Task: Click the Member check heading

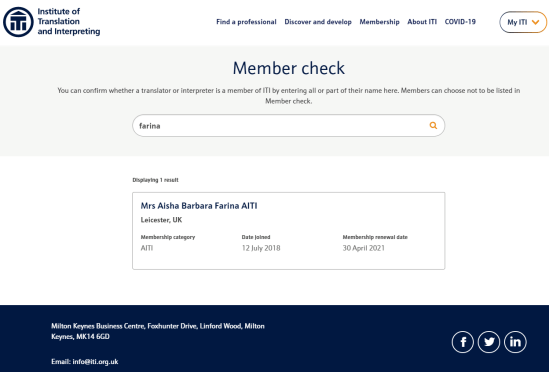Action: tap(289, 68)
